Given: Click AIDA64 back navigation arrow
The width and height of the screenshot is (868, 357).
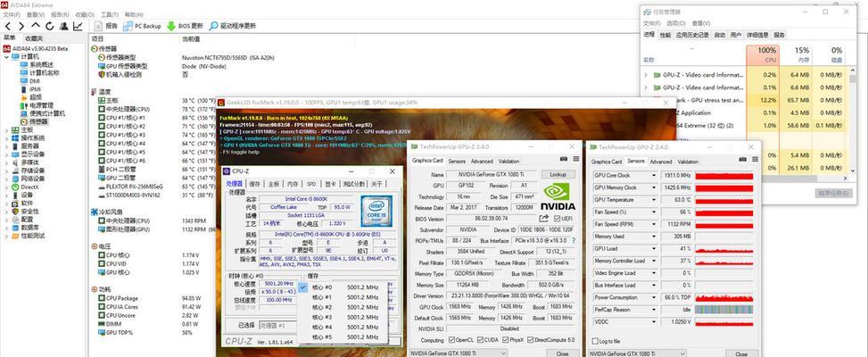Looking at the screenshot, I should [x=8, y=26].
